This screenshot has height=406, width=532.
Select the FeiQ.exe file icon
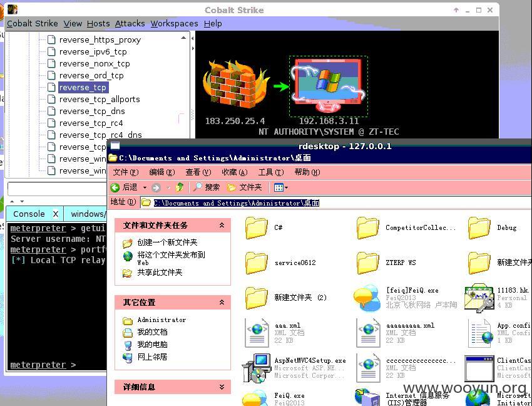point(256,398)
